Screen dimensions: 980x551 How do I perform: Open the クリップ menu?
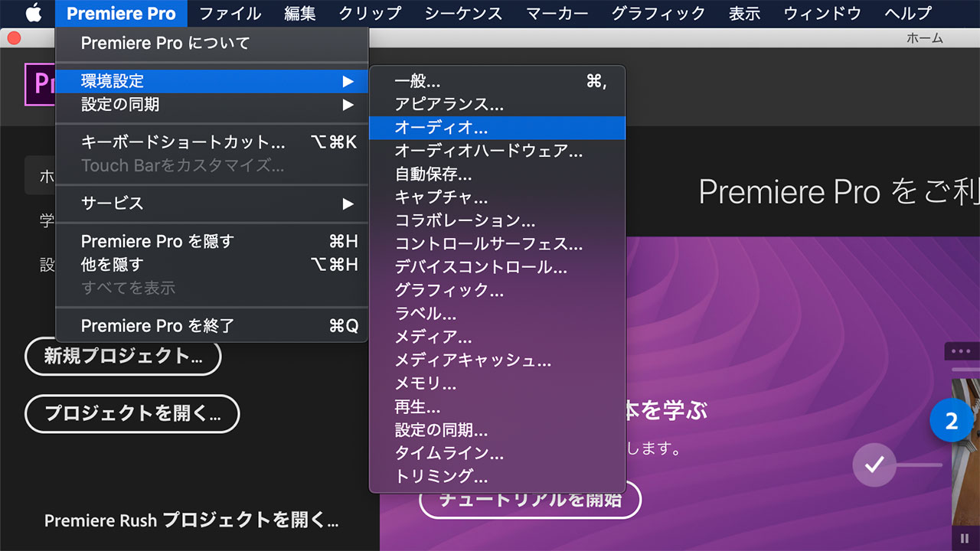370,13
